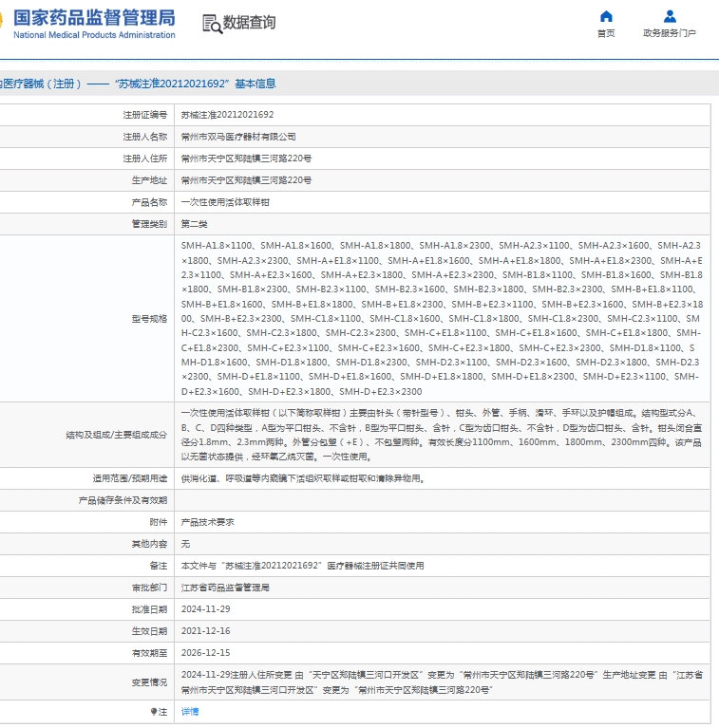
Task: Click the 注册人住所 address value
Action: pyautogui.click(x=246, y=159)
